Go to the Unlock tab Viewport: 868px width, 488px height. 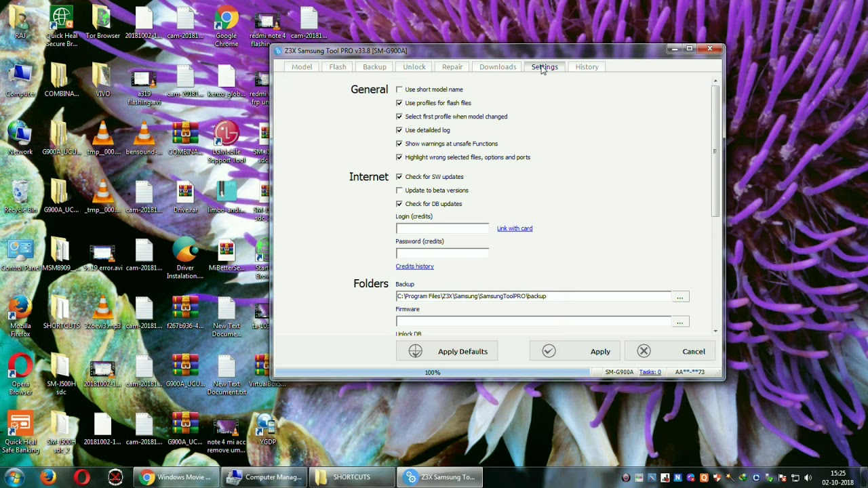click(x=414, y=66)
